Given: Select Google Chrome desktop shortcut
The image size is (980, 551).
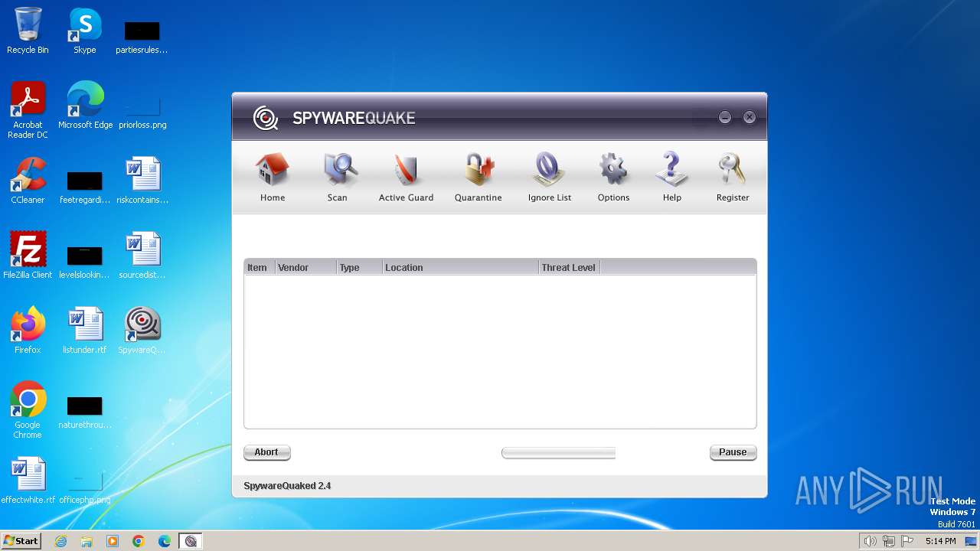Looking at the screenshot, I should click(28, 410).
